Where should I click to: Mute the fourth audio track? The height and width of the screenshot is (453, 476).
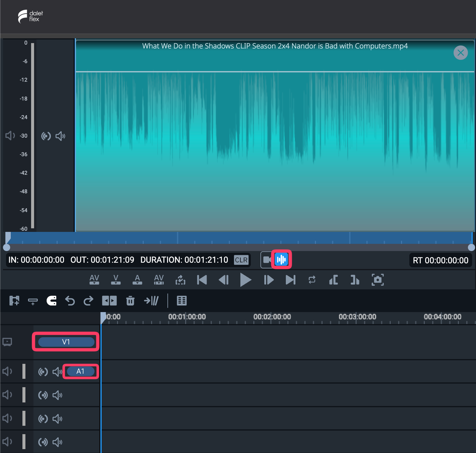click(7, 442)
